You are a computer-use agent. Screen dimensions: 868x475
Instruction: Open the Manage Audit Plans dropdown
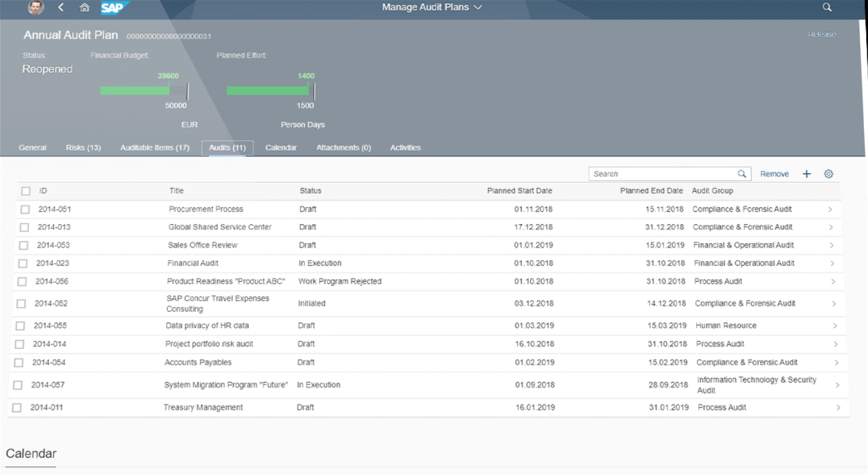432,8
